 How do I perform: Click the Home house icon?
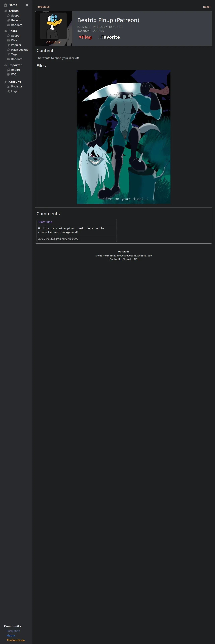(6, 5)
